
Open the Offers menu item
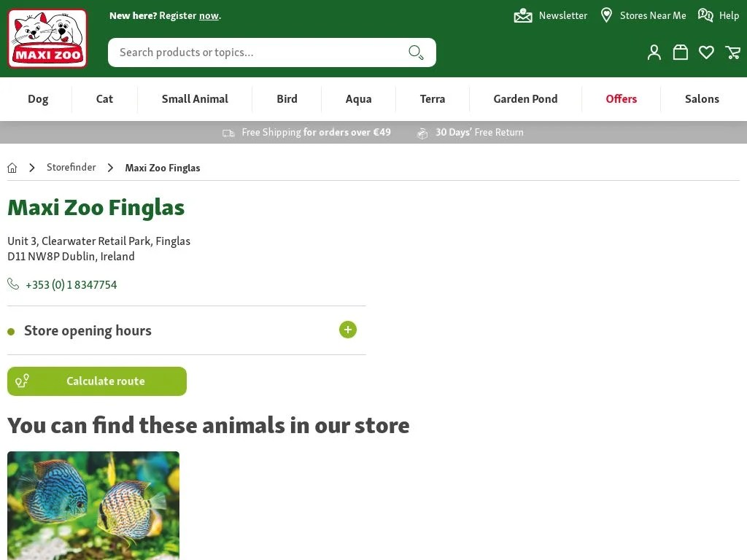621,98
